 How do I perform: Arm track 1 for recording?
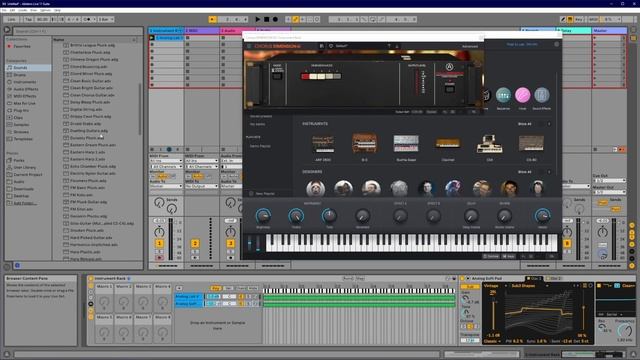tap(159, 258)
